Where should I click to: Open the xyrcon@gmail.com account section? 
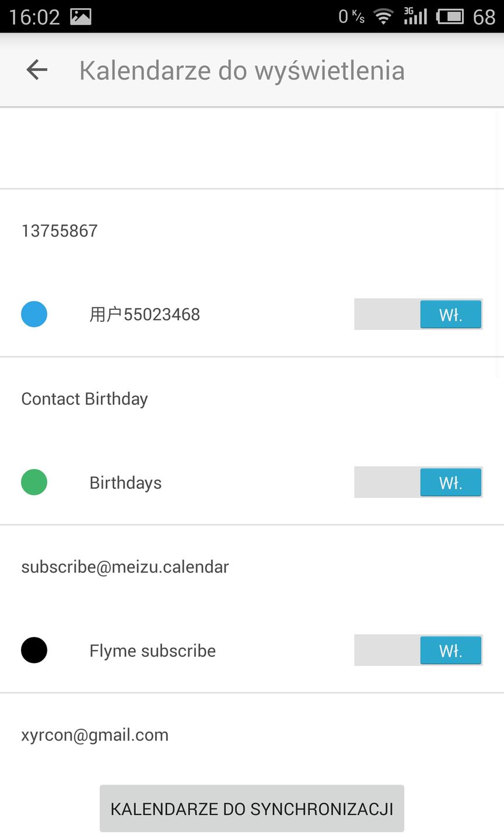94,735
